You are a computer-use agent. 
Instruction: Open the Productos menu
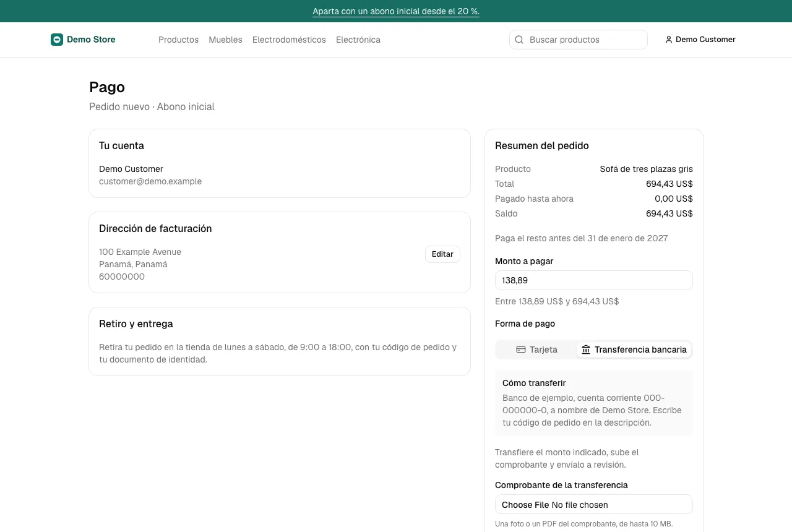(178, 40)
